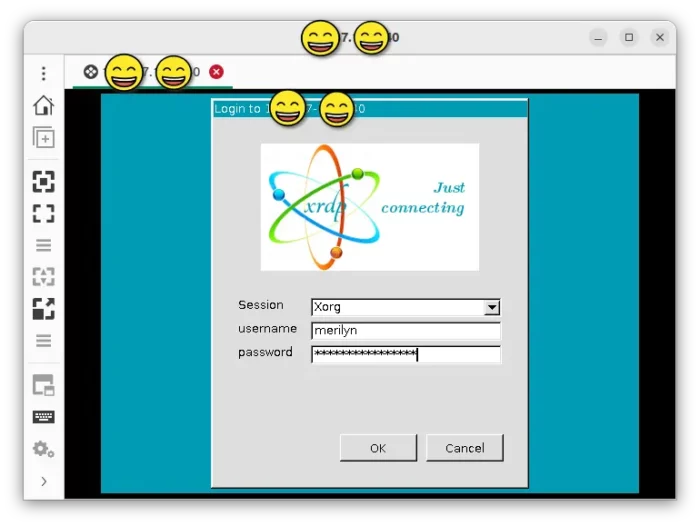The width and height of the screenshot is (700, 526).
Task: Click the screenshot/window capture icon
Action: [x=44, y=385]
